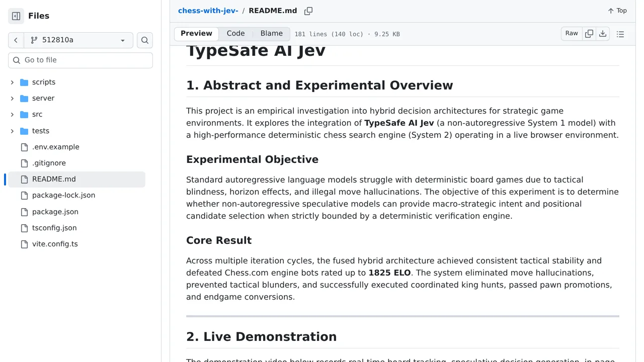Image resolution: width=644 pixels, height=362 pixels.
Task: Click the '1. Abstract and Experimental Overview' heading
Action: point(319,85)
